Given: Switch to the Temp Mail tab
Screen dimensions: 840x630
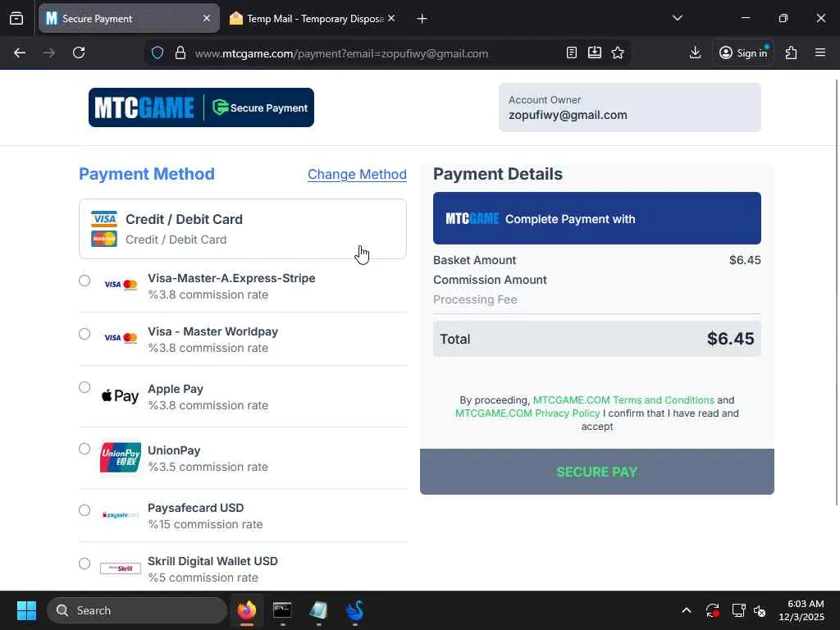Looking at the screenshot, I should point(314,19).
